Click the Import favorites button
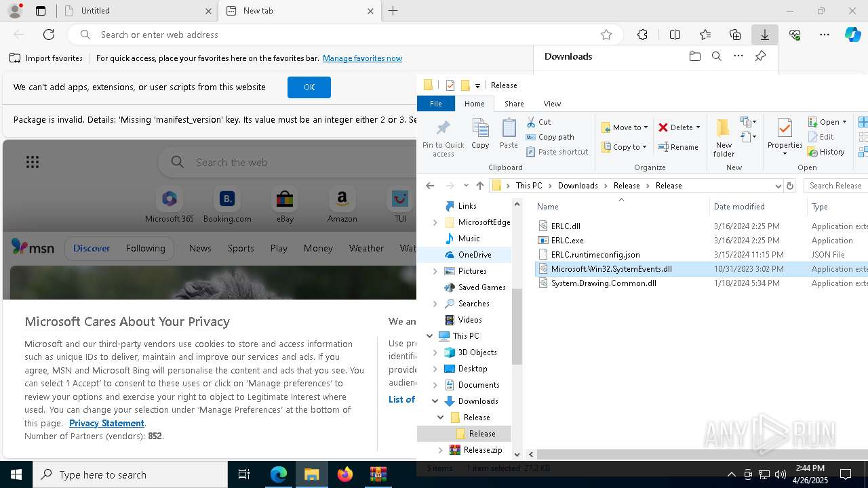868x488 pixels. click(46, 58)
